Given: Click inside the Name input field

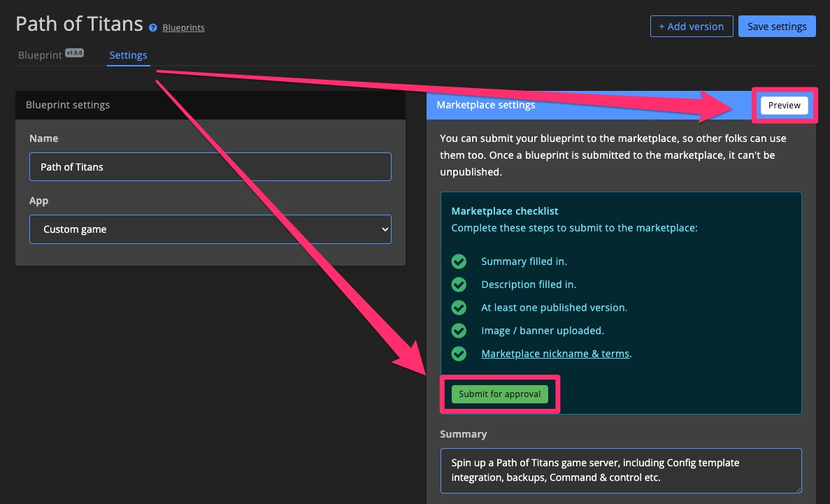Looking at the screenshot, I should point(210,166).
